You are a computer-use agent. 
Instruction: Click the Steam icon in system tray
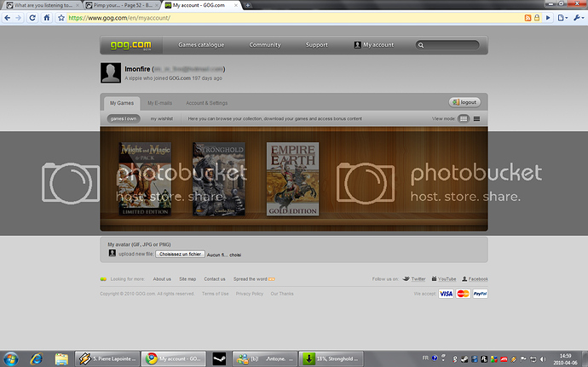click(464, 359)
